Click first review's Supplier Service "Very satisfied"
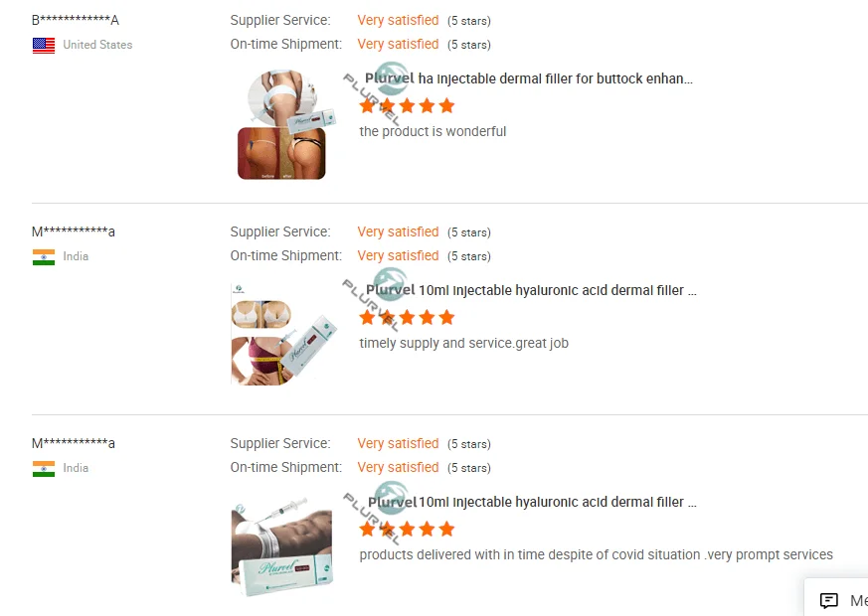Viewport: 868px width, 616px height. [x=398, y=20]
